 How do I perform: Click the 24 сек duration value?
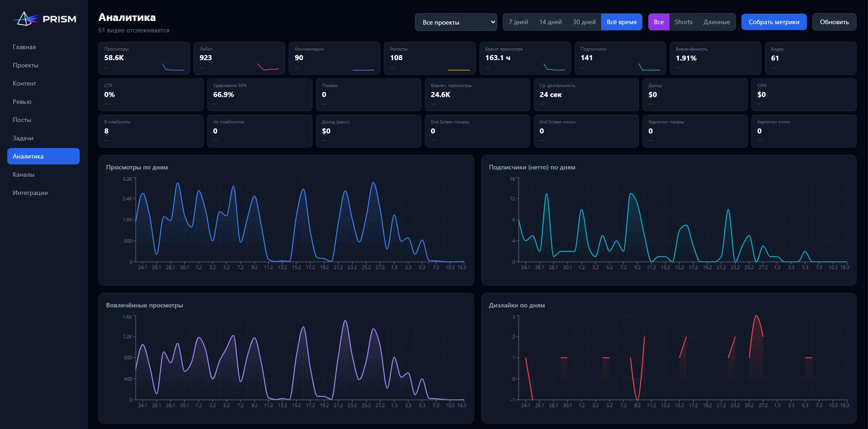(x=551, y=94)
